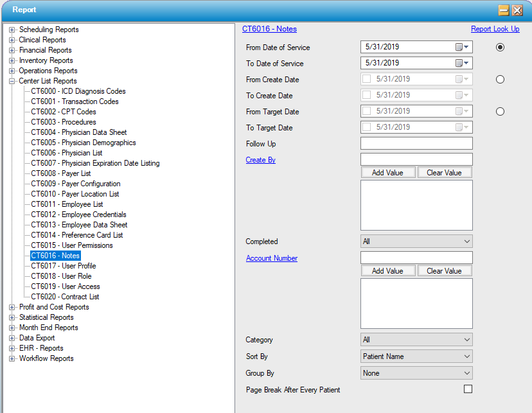Click the Follow Up input field
Image resolution: width=532 pixels, height=413 pixels.
coord(416,144)
